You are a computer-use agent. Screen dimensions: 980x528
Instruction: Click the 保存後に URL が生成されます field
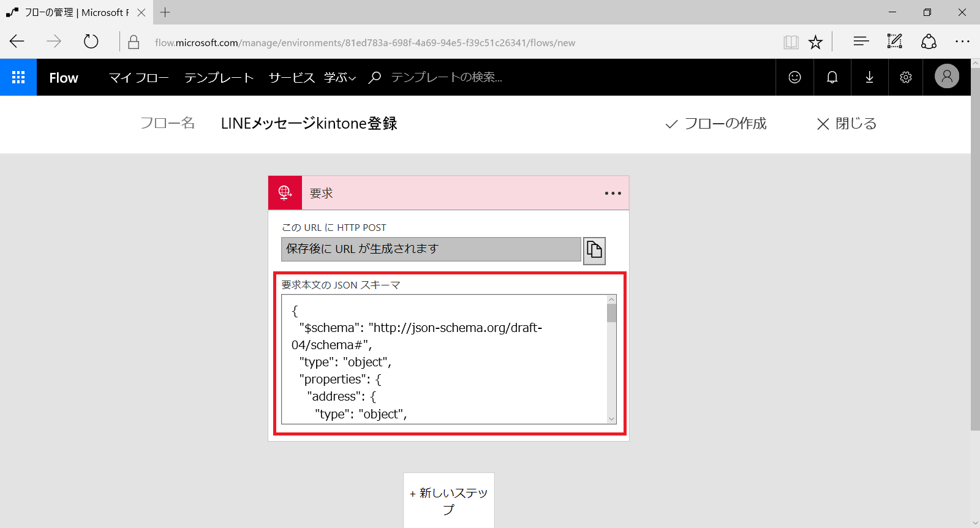[x=431, y=249]
